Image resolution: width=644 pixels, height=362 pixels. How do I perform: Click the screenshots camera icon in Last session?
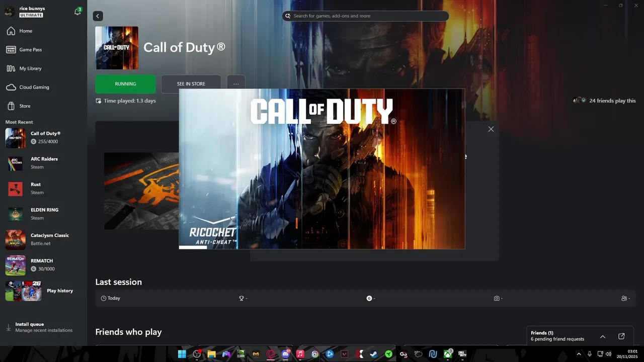[497, 298]
